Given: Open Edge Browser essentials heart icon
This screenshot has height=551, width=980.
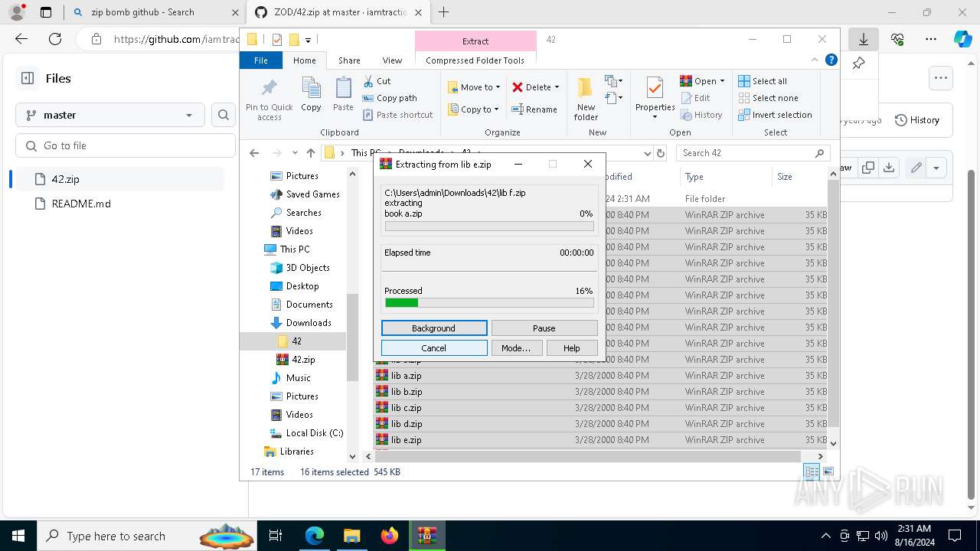Looking at the screenshot, I should [x=897, y=39].
